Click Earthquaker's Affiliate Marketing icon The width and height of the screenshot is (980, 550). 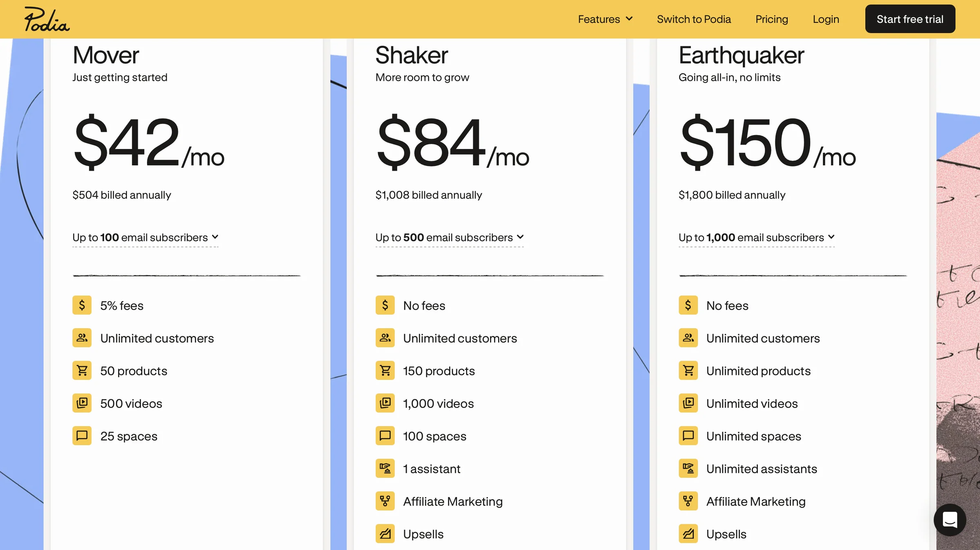point(688,501)
